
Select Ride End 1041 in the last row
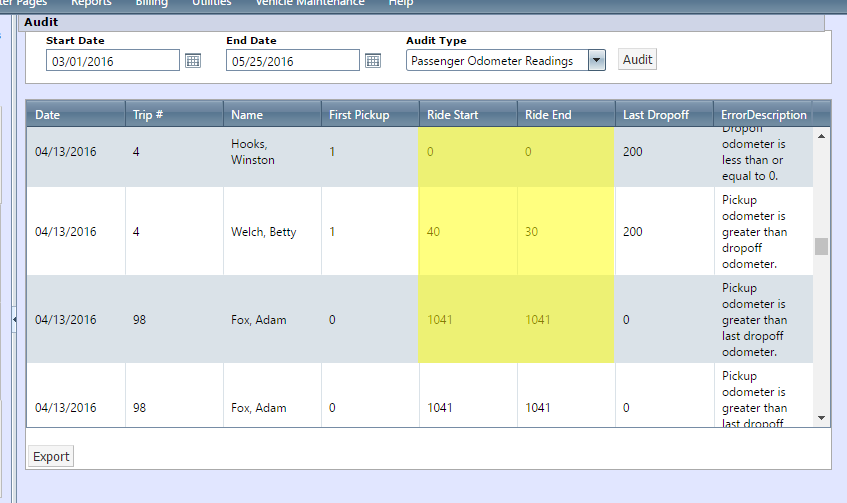click(566, 407)
